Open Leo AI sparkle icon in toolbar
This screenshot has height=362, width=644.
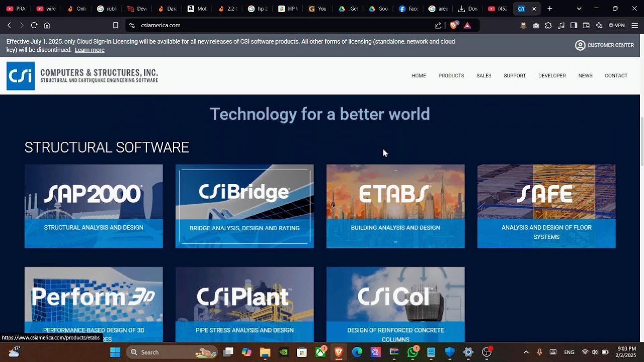(599, 25)
